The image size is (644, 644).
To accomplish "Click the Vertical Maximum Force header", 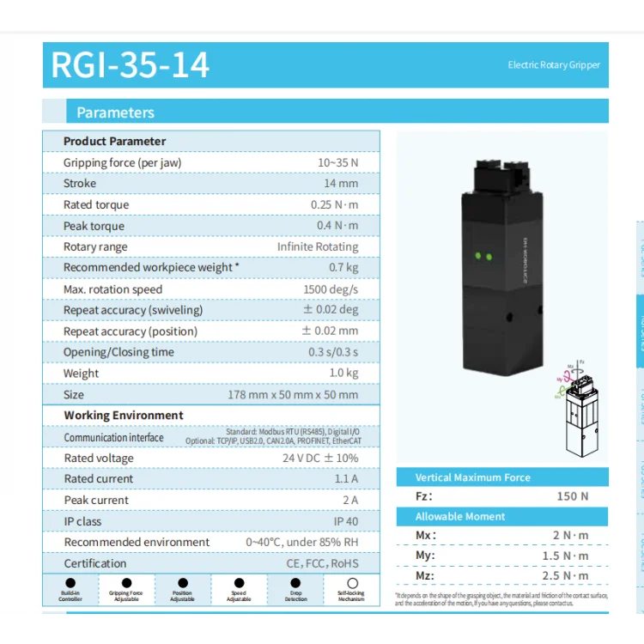I will [x=472, y=477].
